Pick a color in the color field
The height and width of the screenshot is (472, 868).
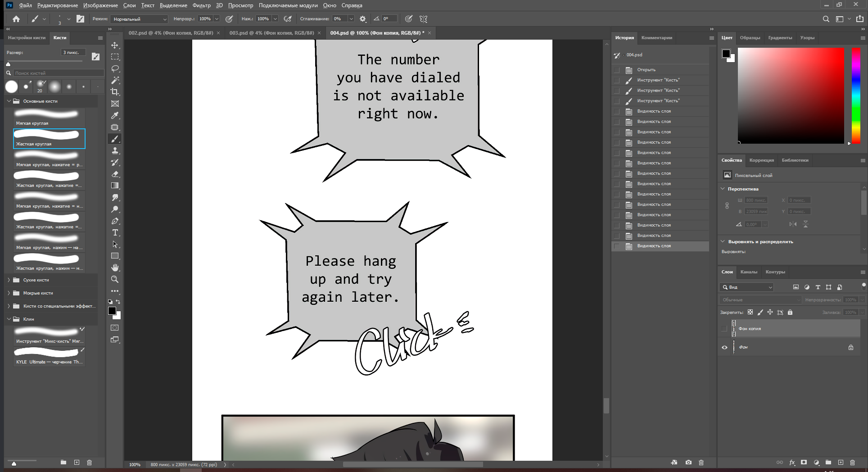[x=791, y=95]
